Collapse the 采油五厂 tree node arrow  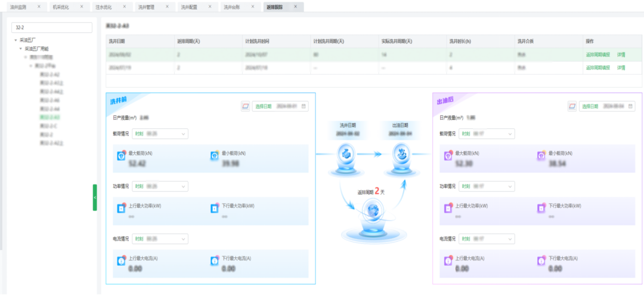point(16,41)
